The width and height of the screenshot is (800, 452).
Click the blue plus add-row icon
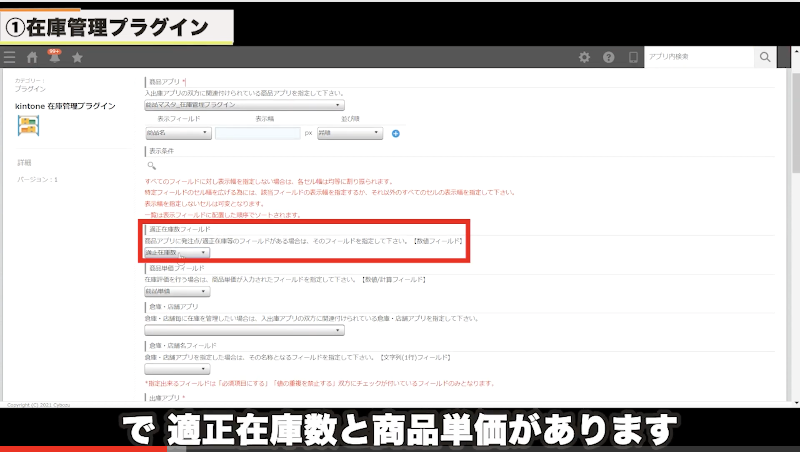tap(396, 133)
